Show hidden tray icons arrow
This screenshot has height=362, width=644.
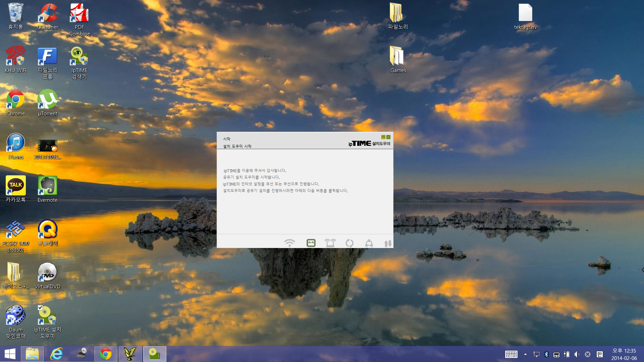(525, 354)
